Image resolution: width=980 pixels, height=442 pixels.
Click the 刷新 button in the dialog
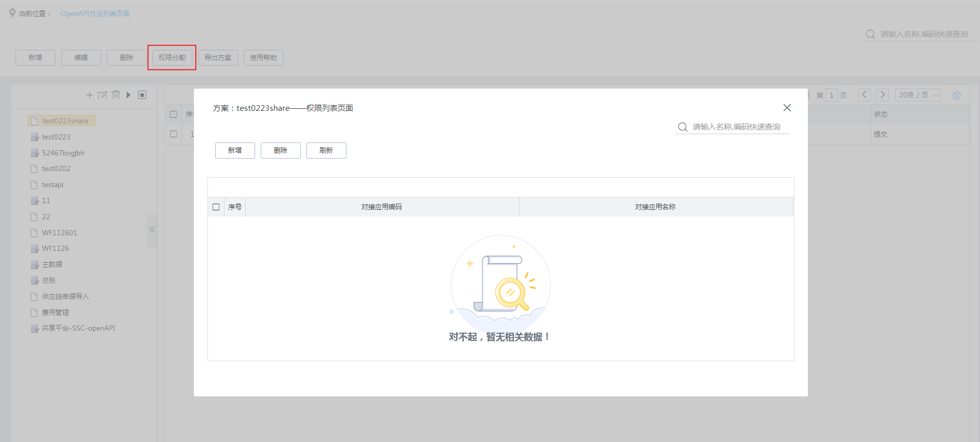[326, 150]
